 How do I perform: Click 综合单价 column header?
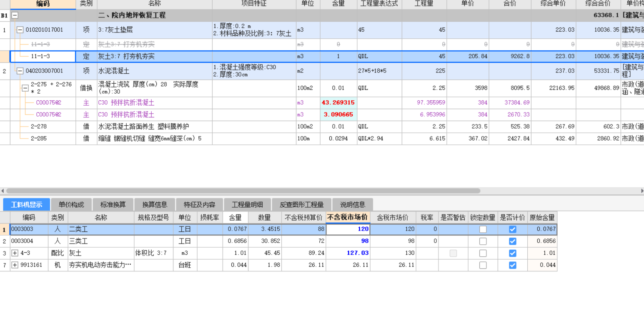coord(553,4)
